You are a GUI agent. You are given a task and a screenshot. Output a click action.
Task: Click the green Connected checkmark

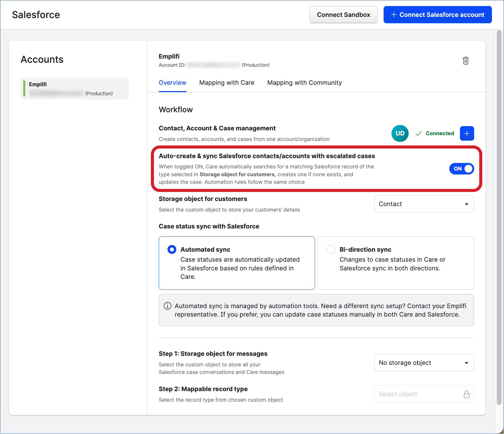pos(435,133)
